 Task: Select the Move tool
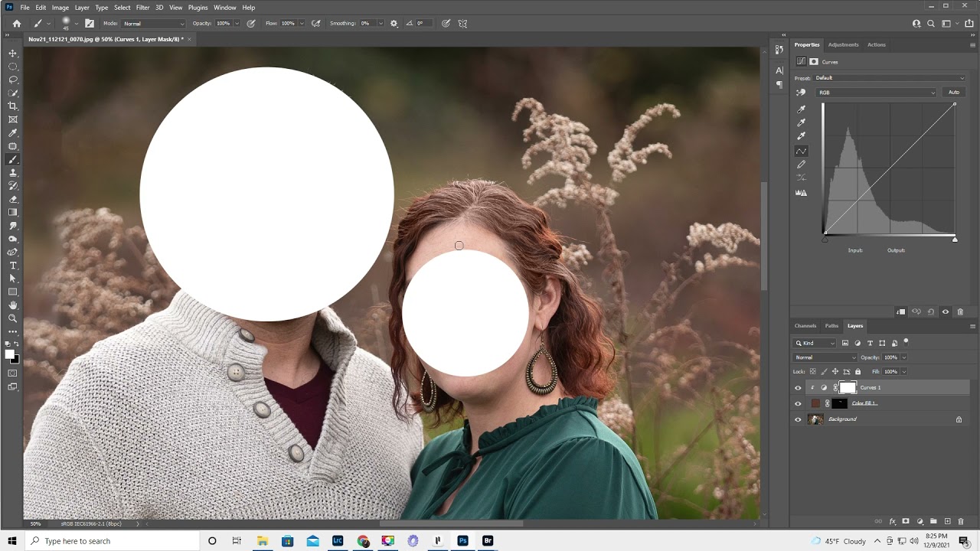point(13,54)
